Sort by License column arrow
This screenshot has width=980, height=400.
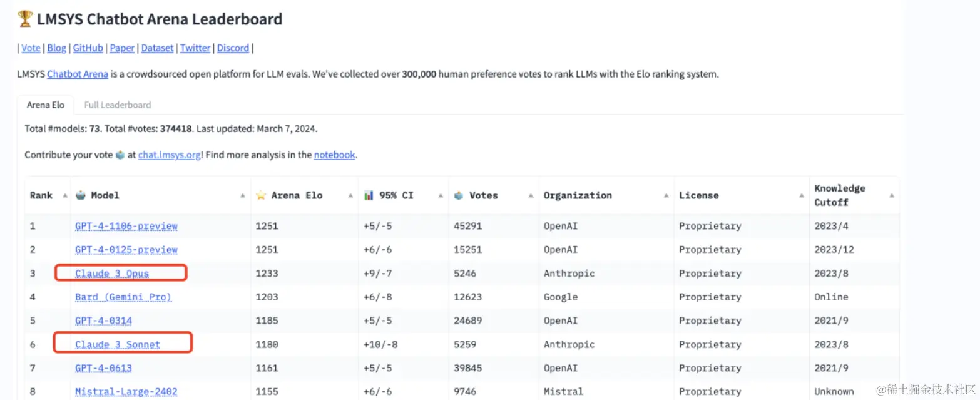point(802,195)
